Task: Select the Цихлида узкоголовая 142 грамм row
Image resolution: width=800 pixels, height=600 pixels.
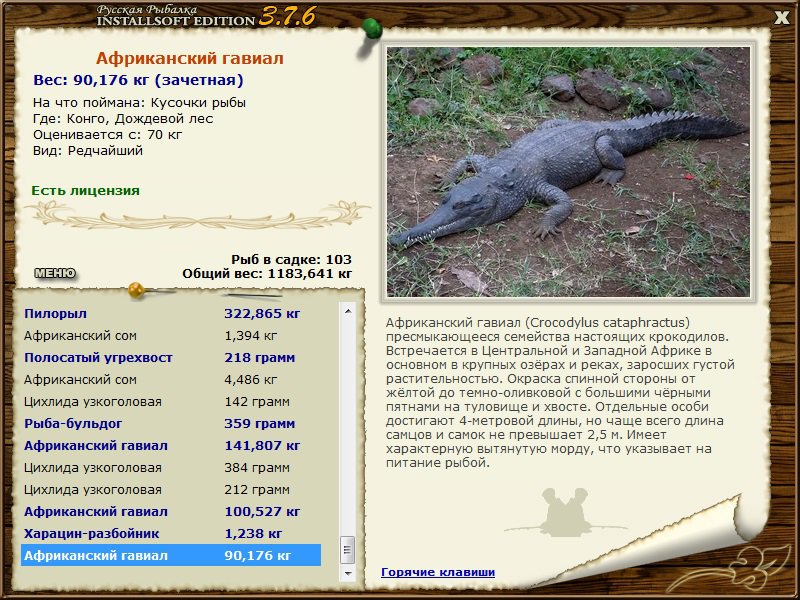Action: [x=171, y=402]
